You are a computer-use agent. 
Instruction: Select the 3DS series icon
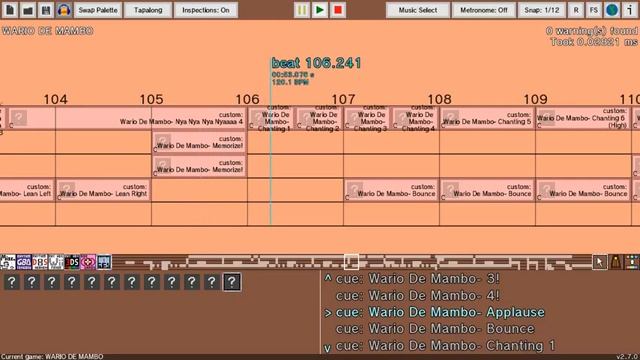point(72,262)
